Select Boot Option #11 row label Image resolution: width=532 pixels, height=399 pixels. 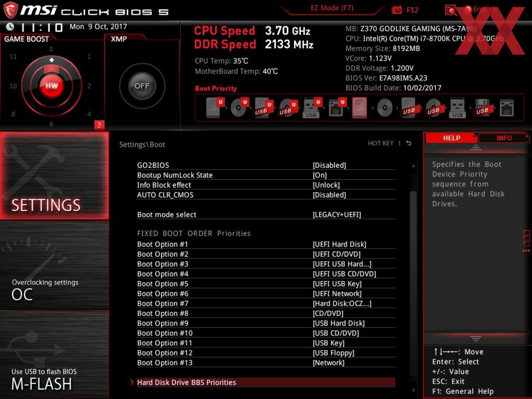[165, 343]
